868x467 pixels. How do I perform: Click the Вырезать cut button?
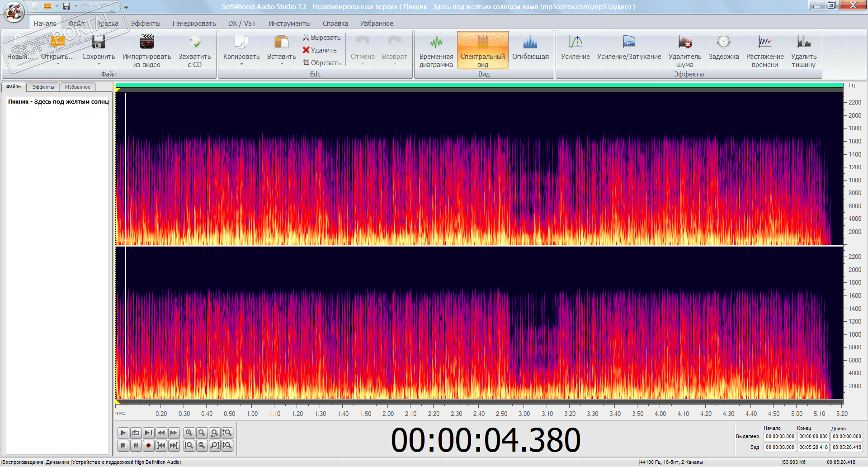[x=321, y=38]
